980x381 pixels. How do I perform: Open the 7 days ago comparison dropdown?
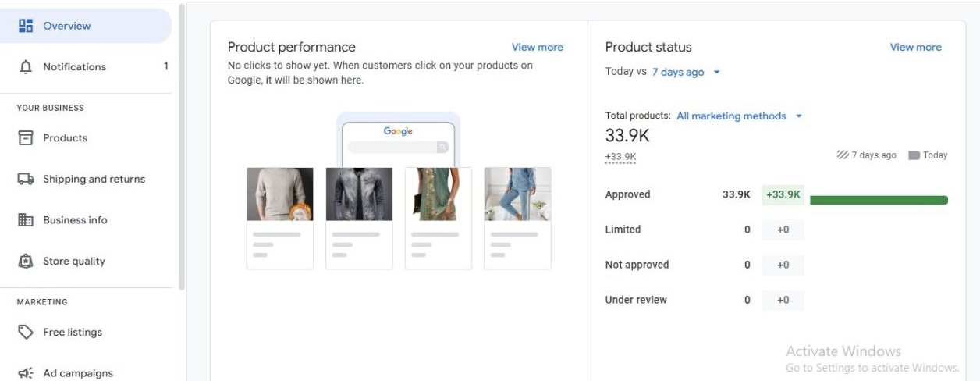[x=686, y=72]
